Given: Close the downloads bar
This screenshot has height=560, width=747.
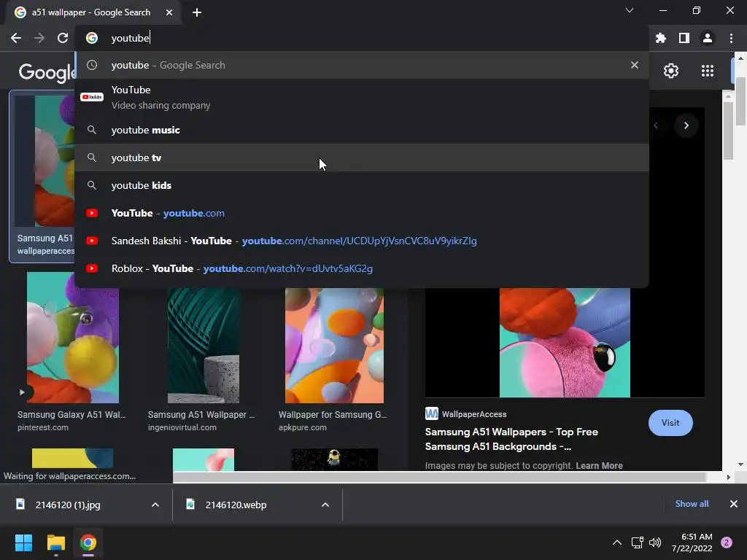Looking at the screenshot, I should pos(734,504).
